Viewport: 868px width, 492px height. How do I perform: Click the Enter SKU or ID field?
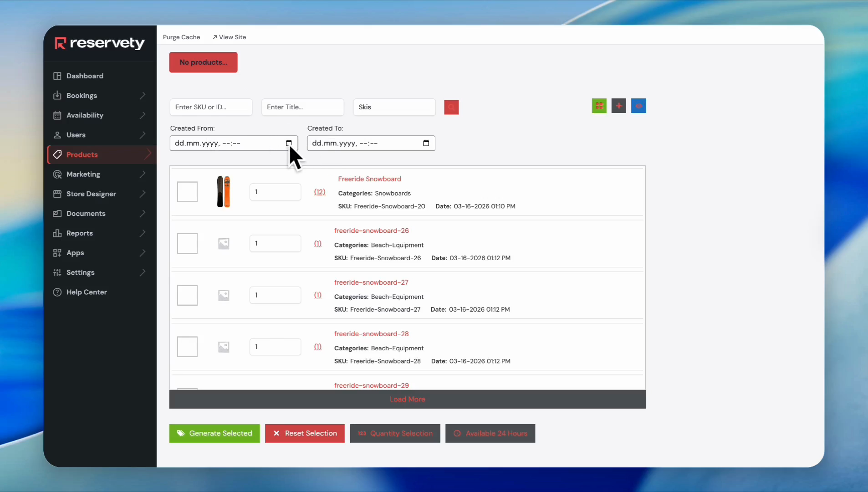(211, 108)
